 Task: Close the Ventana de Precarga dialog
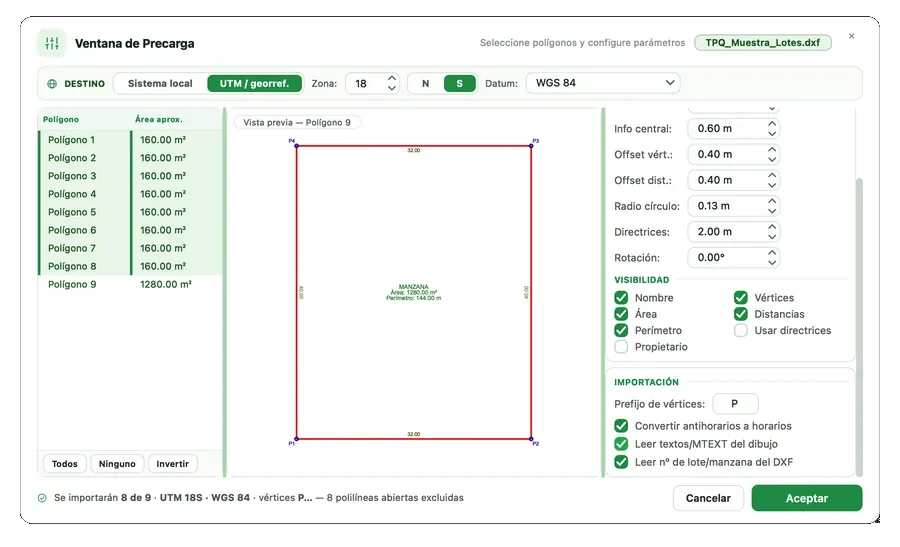[x=851, y=36]
